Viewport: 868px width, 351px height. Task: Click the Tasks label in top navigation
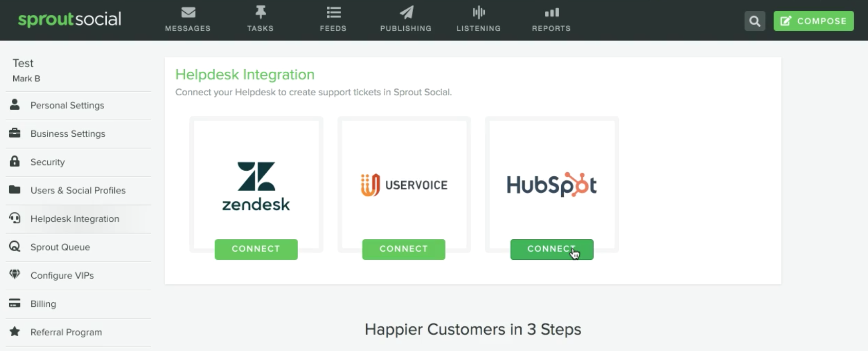[261, 29]
